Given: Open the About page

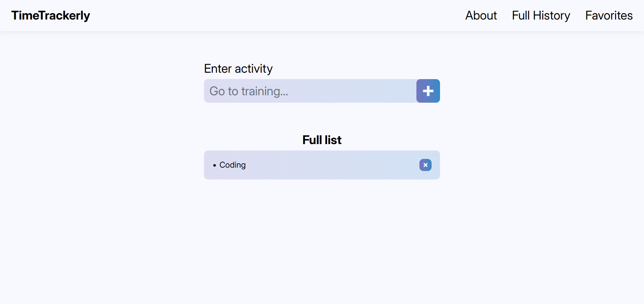Looking at the screenshot, I should coord(481,15).
